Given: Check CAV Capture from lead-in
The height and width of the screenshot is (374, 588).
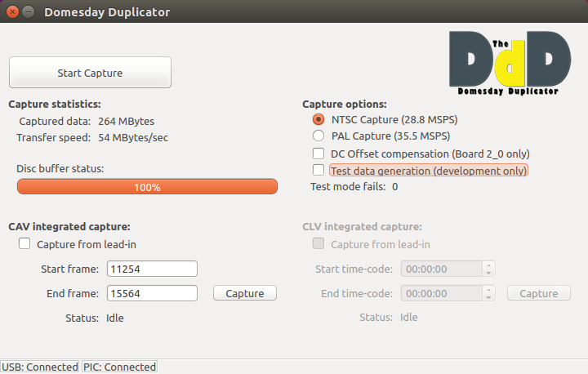Looking at the screenshot, I should [24, 244].
